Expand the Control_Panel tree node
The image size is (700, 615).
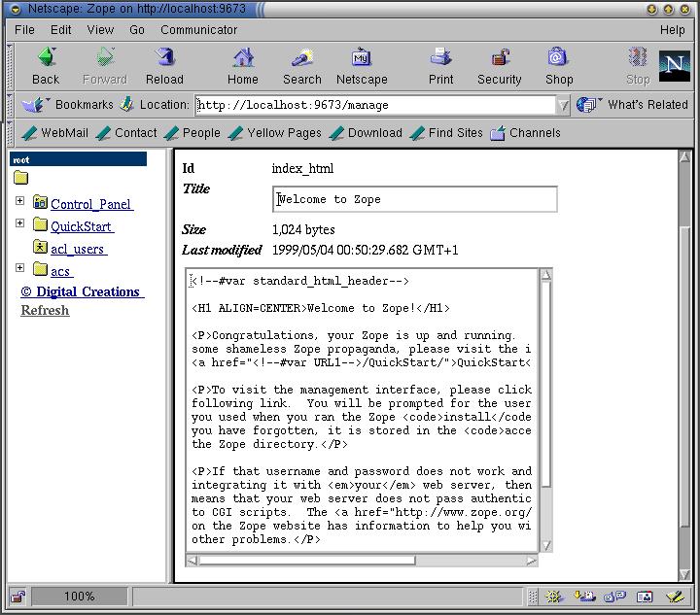pos(19,201)
